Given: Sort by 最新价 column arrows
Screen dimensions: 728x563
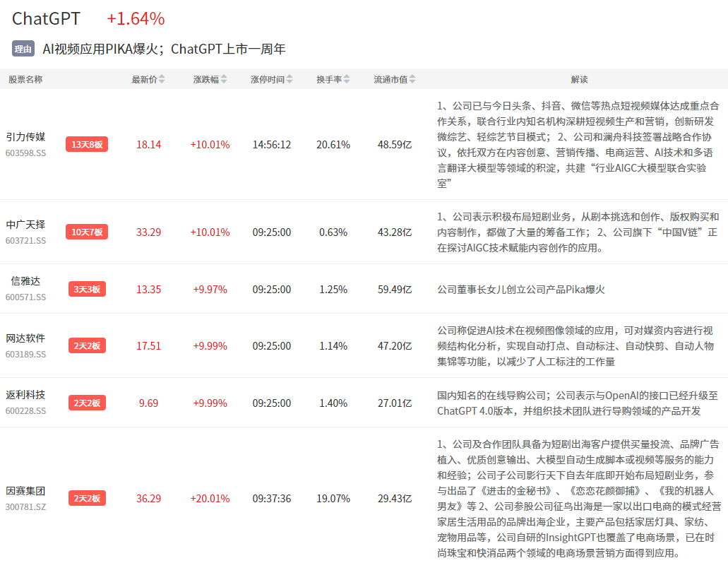Looking at the screenshot, I should click(162, 79).
